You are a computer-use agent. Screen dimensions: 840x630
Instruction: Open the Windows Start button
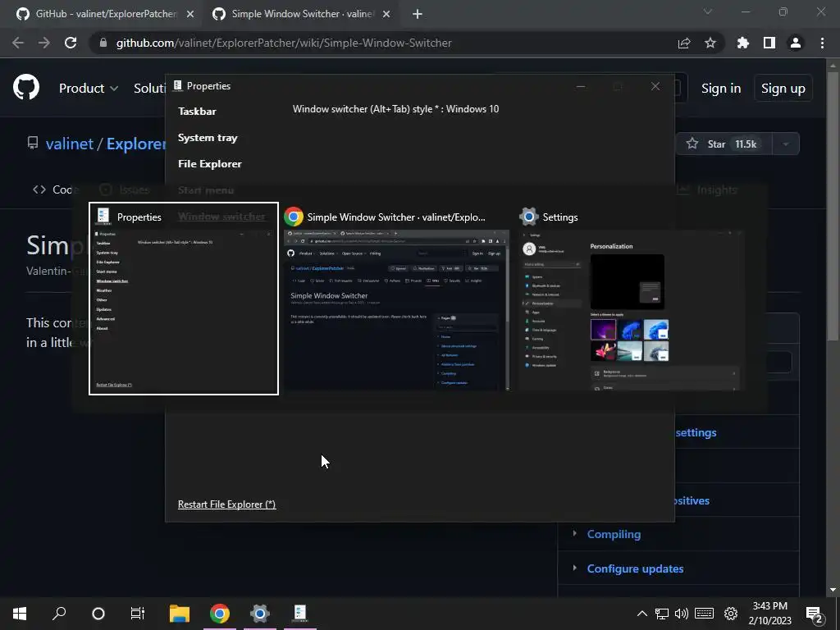(20, 614)
